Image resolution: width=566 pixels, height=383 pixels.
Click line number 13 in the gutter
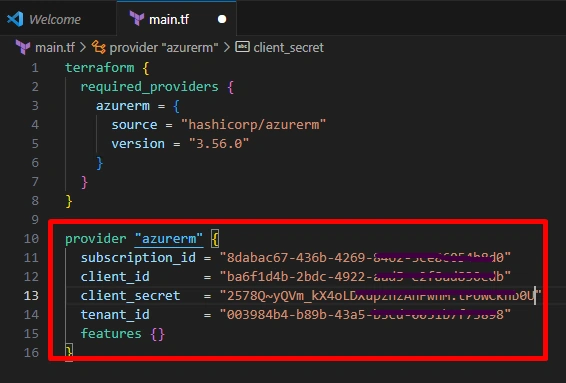(x=31, y=296)
